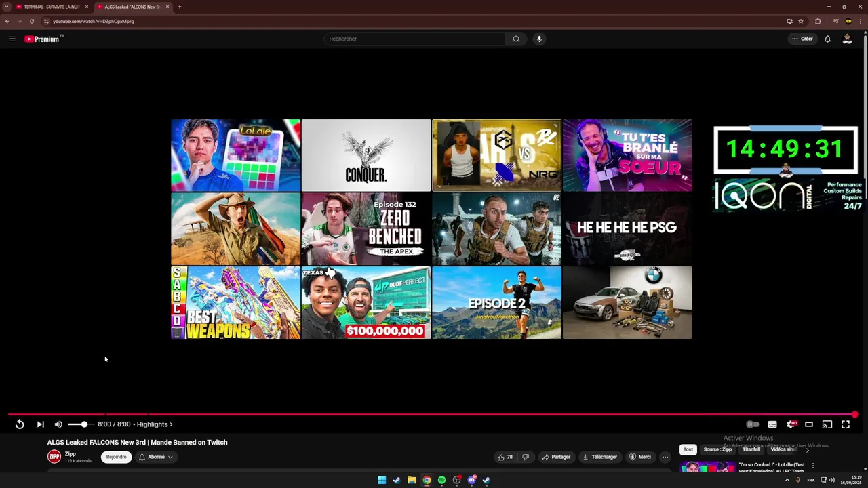868x488 pixels.
Task: Select the Titanfall filter chip
Action: point(751,449)
